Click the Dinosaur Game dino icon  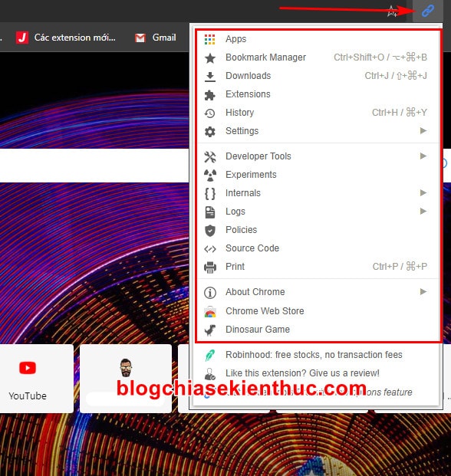click(210, 330)
